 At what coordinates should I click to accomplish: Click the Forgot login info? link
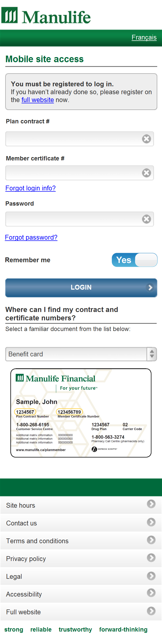tap(30, 188)
